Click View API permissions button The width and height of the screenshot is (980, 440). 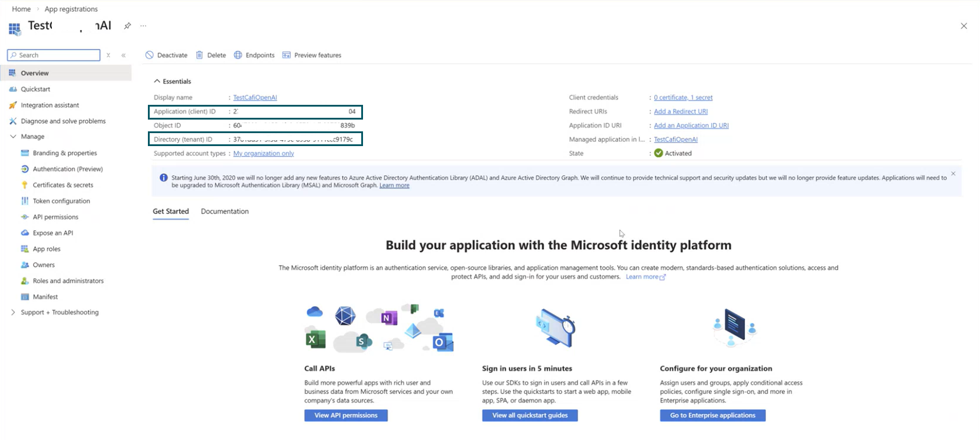click(x=346, y=416)
